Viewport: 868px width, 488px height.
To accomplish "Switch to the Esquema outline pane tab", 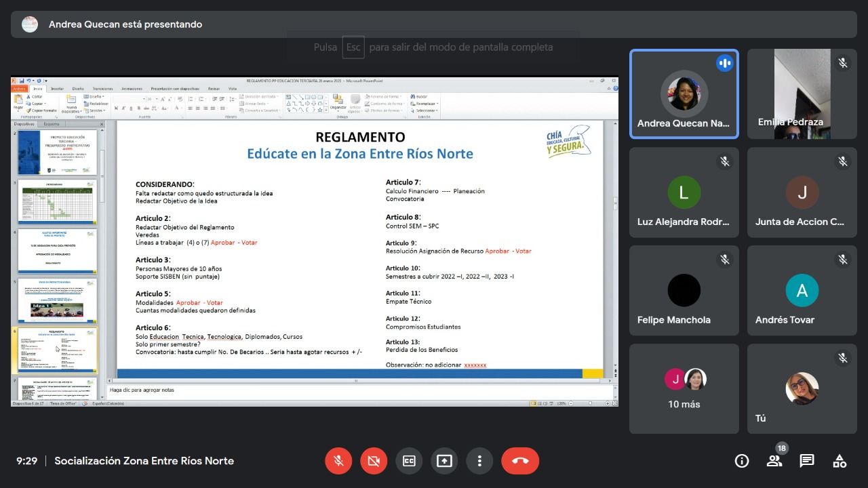I will pyautogui.click(x=52, y=124).
